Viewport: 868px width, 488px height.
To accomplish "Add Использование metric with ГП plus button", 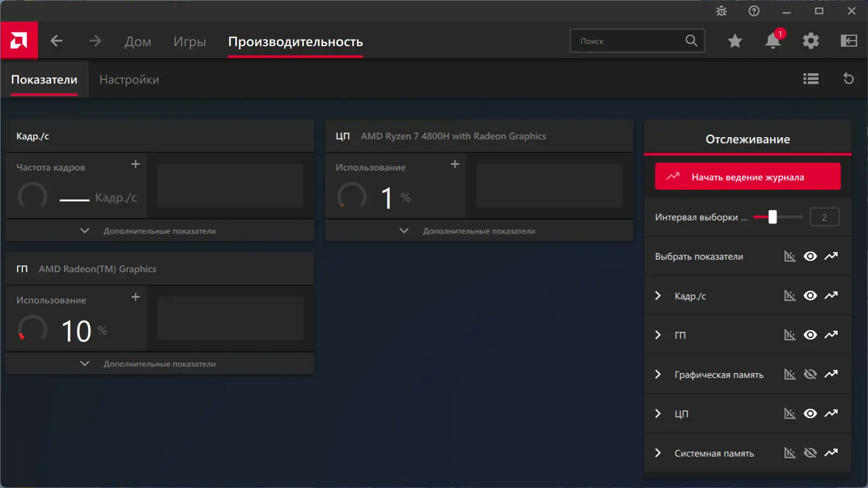I will [136, 297].
